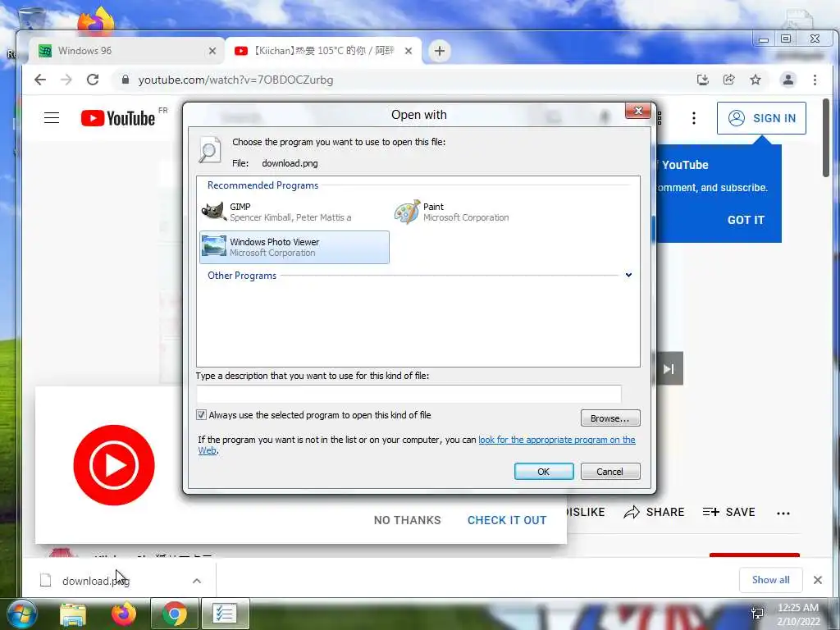
Task: Open a new browser tab
Action: click(440, 51)
